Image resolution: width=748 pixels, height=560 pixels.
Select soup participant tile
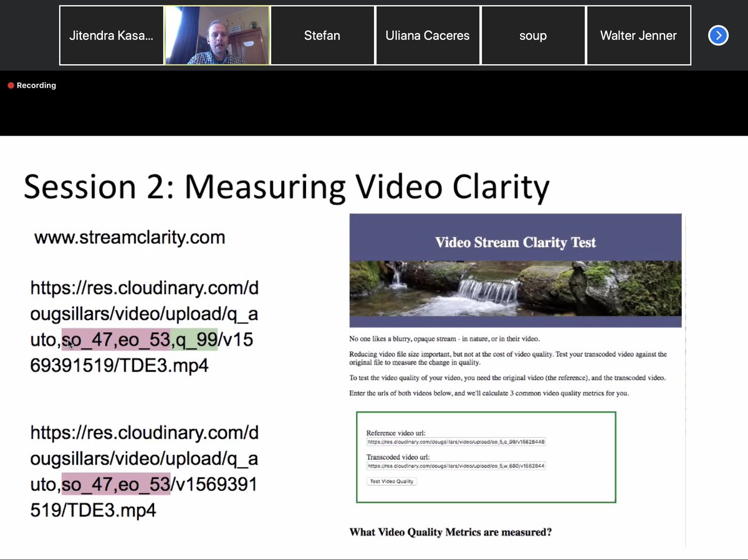pos(533,36)
